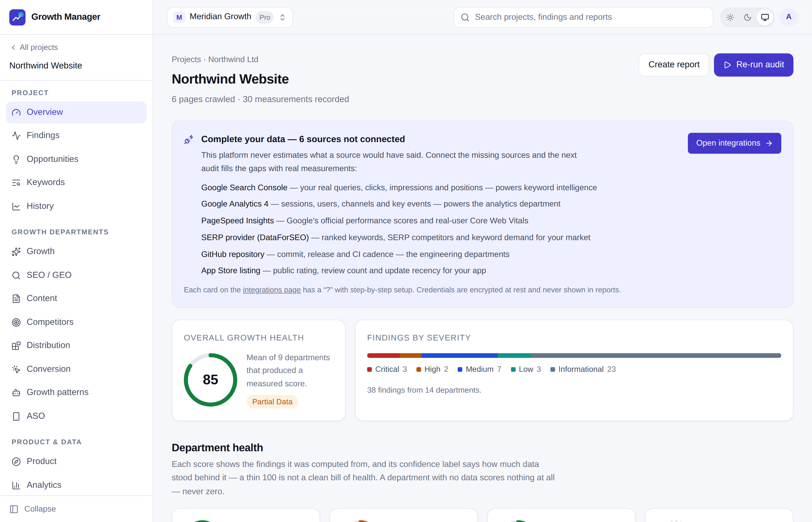
Task: Click the M workspace avatar badge
Action: 179,17
